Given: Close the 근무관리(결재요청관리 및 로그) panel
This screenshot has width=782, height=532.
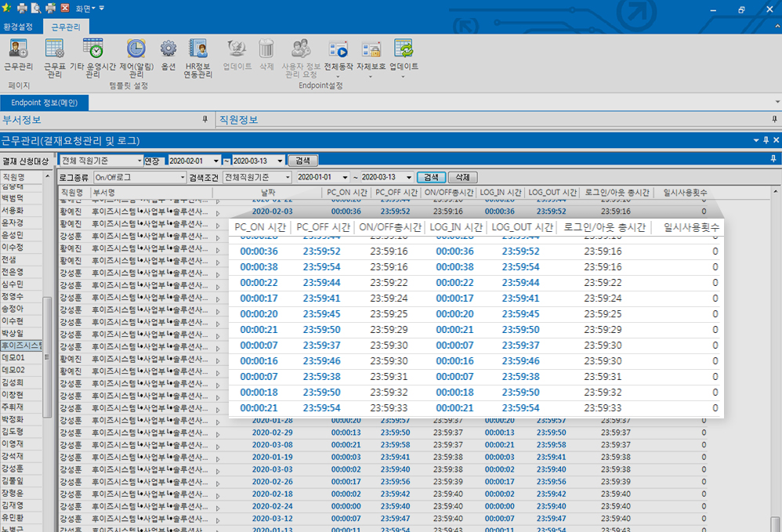Looking at the screenshot, I should click(x=776, y=140).
